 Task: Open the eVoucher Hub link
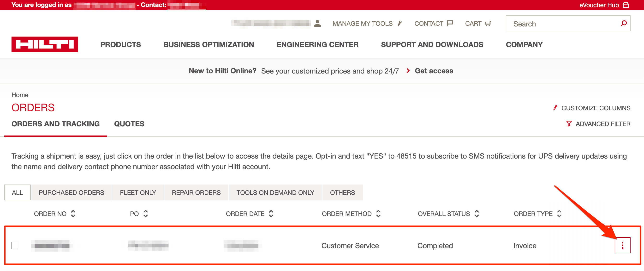click(599, 5)
